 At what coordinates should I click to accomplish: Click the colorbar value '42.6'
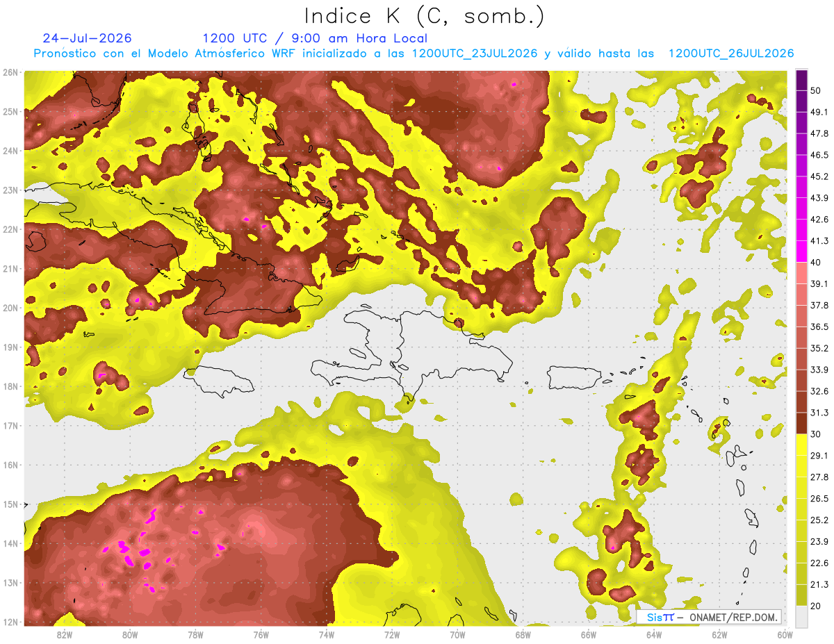coord(819,220)
